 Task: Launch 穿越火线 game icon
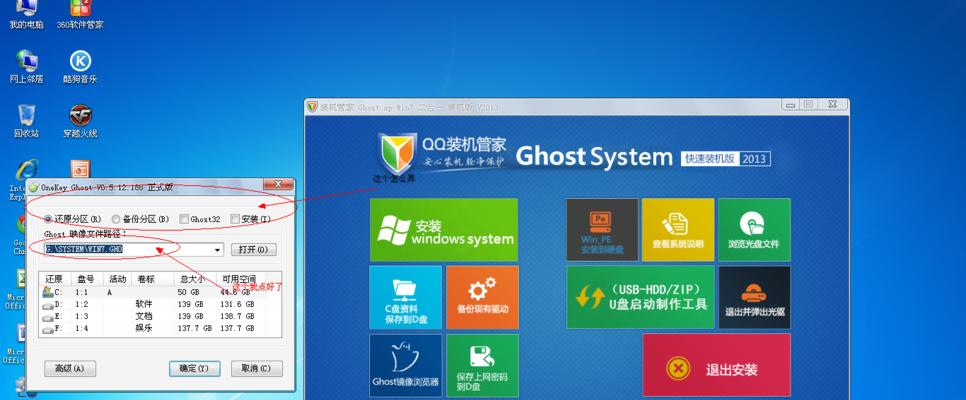click(x=80, y=121)
